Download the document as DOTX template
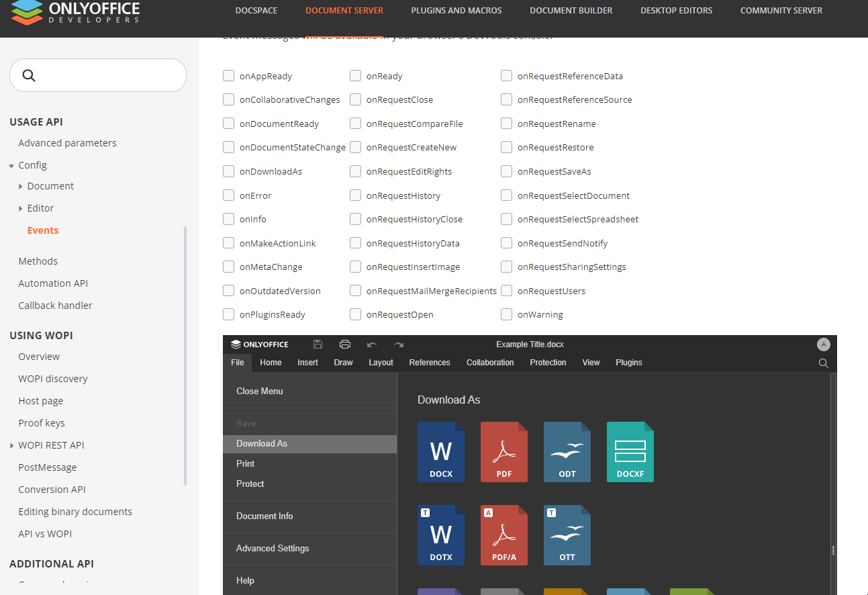This screenshot has width=868, height=595. tap(441, 535)
